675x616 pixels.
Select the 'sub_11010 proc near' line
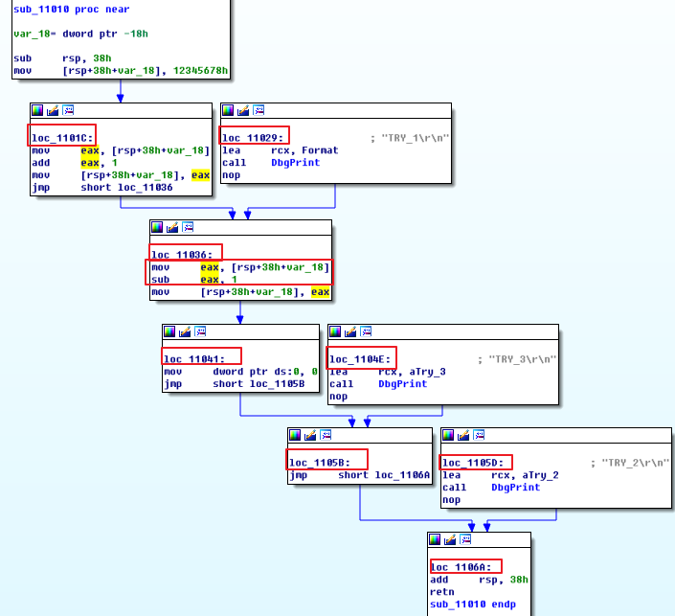(x=72, y=10)
